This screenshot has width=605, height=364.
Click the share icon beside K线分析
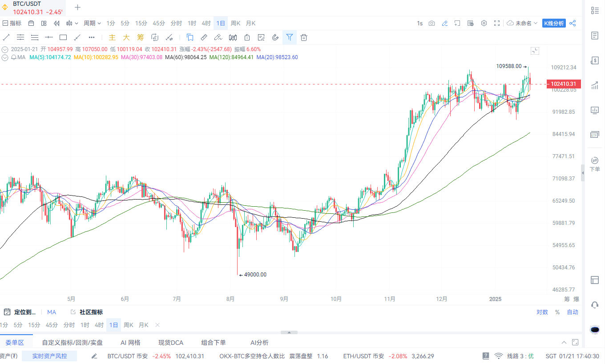tap(573, 23)
